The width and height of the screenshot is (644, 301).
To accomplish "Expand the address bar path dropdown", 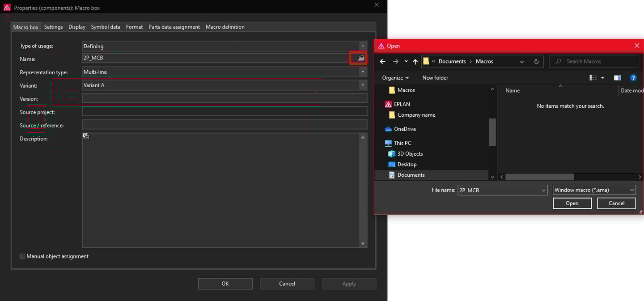I will click(x=522, y=61).
